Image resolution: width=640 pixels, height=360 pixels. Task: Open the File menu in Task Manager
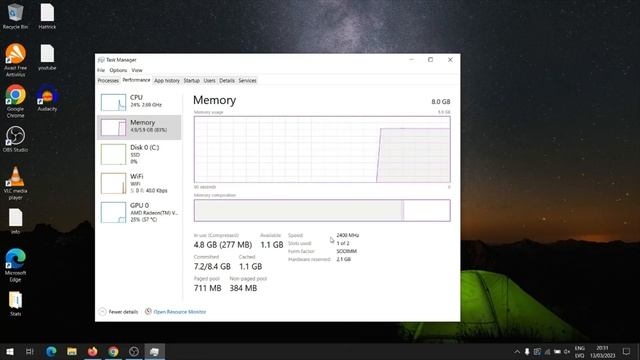click(101, 70)
